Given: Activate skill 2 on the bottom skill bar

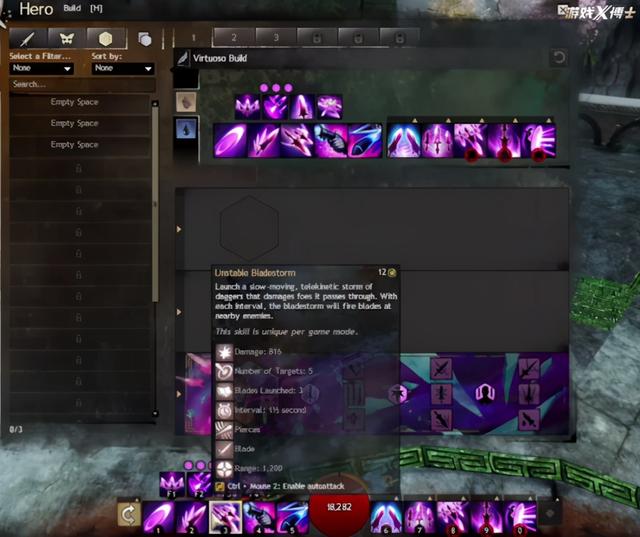Looking at the screenshot, I should coord(191,517).
